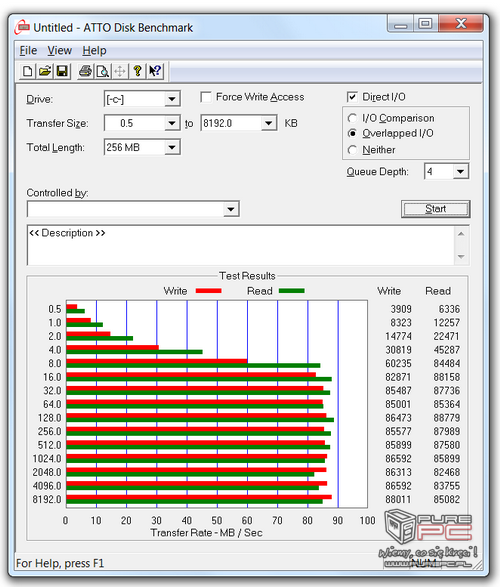
Task: Click the read value 6336
Action: click(449, 309)
